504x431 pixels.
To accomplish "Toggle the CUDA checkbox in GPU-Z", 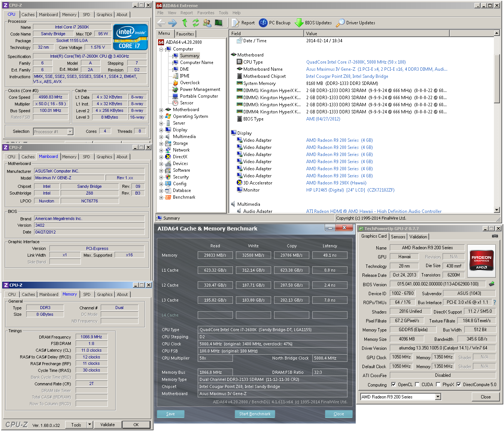I will pyautogui.click(x=417, y=384).
